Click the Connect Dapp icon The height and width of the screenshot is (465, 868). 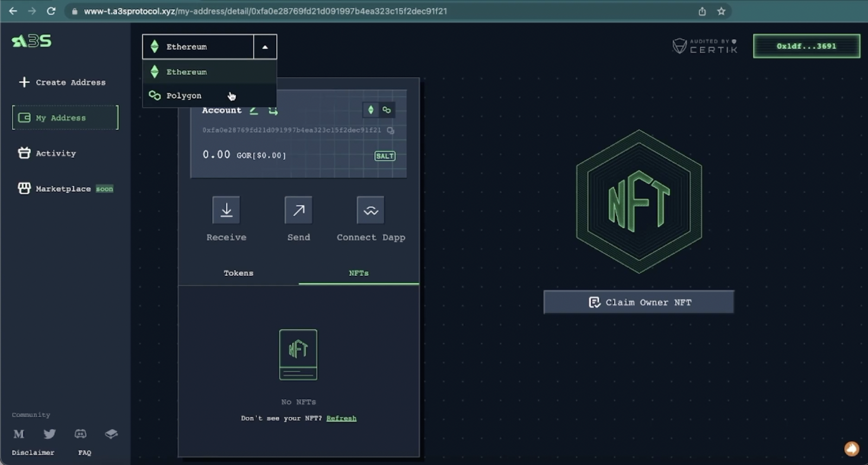tap(371, 210)
